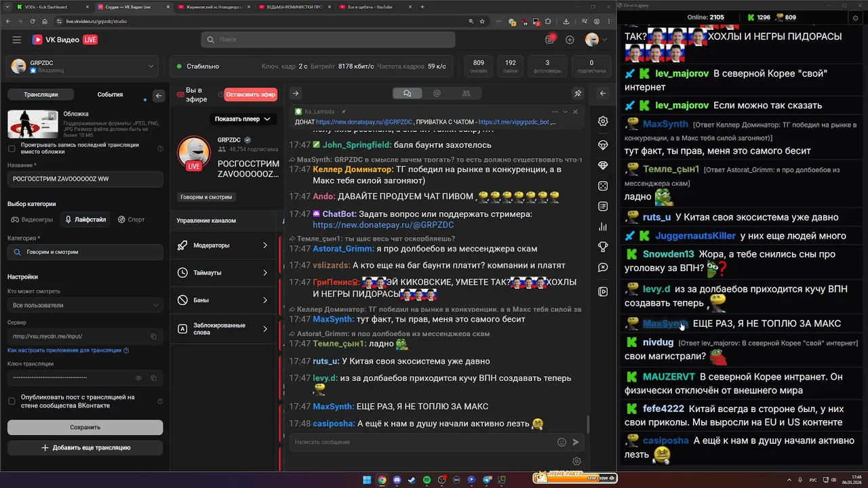Image resolution: width=868 pixels, height=488 pixels.
Task: Open the emoji picker in chat input
Action: tap(561, 442)
